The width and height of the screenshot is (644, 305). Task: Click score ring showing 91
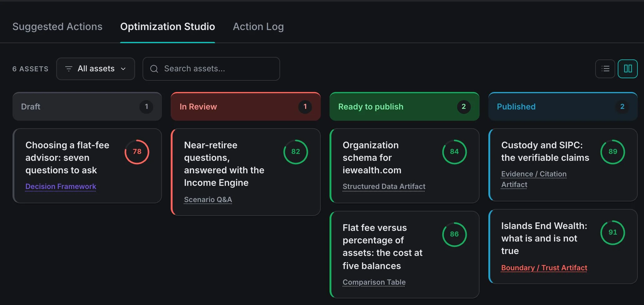pos(613,232)
